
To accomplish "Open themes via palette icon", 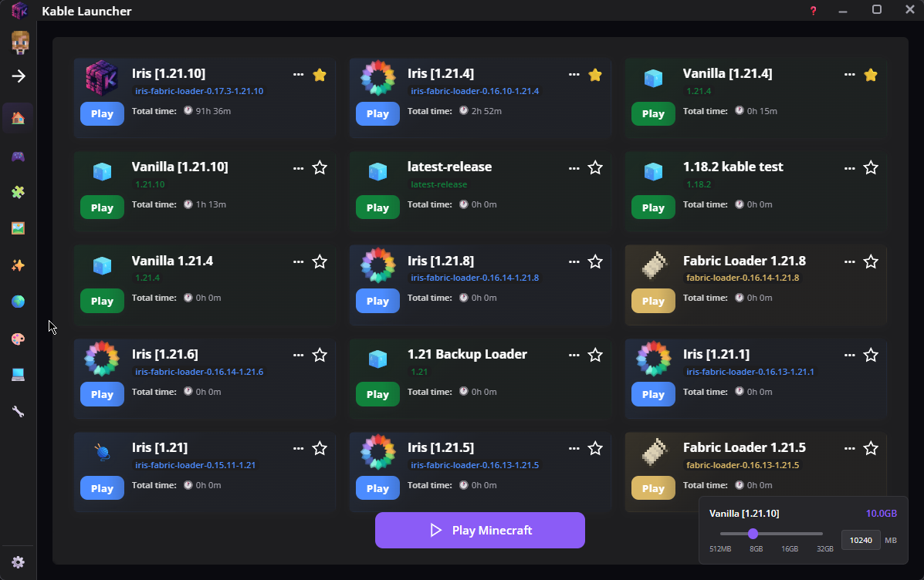I will point(18,338).
